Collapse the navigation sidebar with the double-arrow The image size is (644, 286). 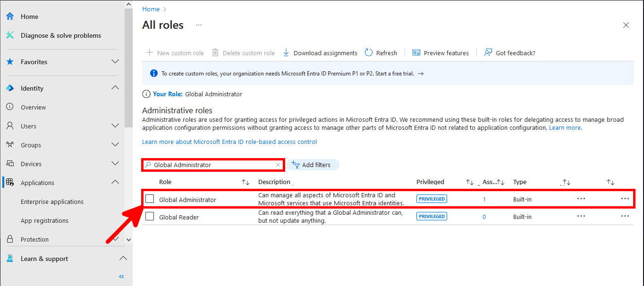pos(121,276)
